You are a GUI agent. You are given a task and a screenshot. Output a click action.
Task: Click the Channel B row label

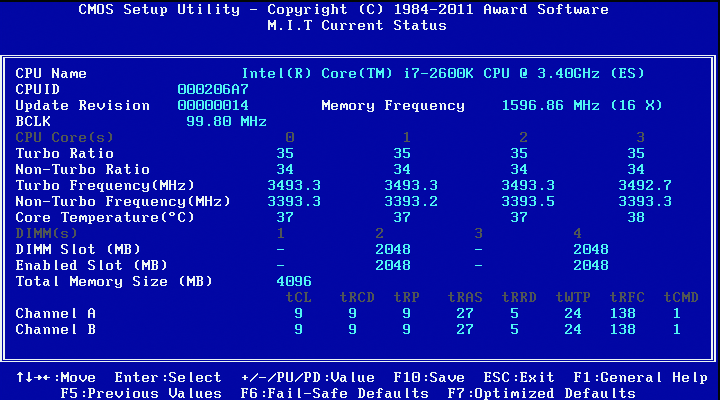point(55,329)
